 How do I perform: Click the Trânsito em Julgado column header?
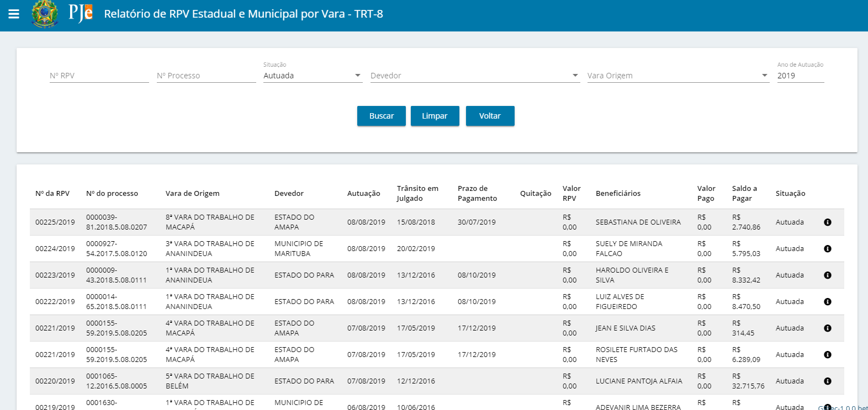[x=417, y=194]
